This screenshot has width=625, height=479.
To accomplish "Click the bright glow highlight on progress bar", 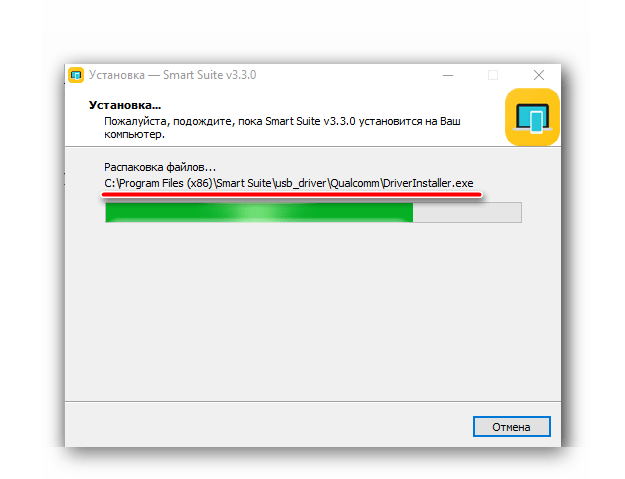I will [x=259, y=212].
